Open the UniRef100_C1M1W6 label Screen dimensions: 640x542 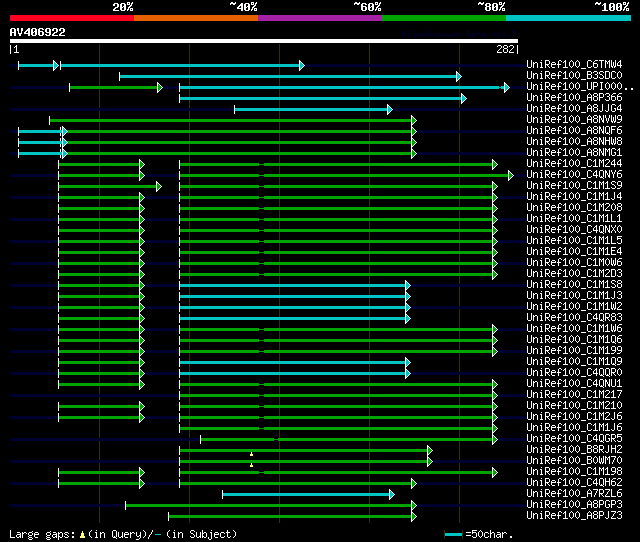click(x=574, y=329)
